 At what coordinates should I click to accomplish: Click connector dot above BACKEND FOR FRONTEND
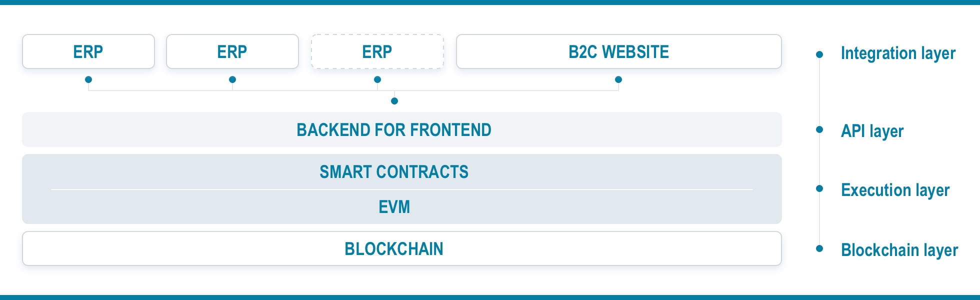pyautogui.click(x=394, y=101)
